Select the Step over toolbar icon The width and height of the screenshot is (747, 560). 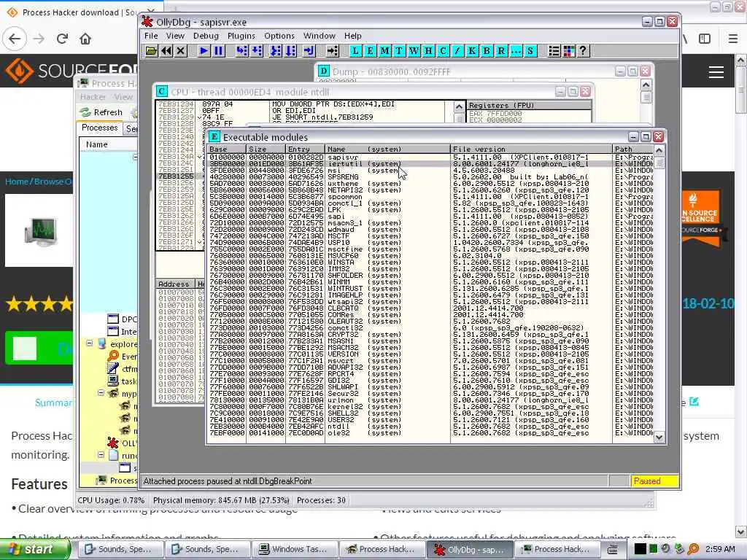257,51
